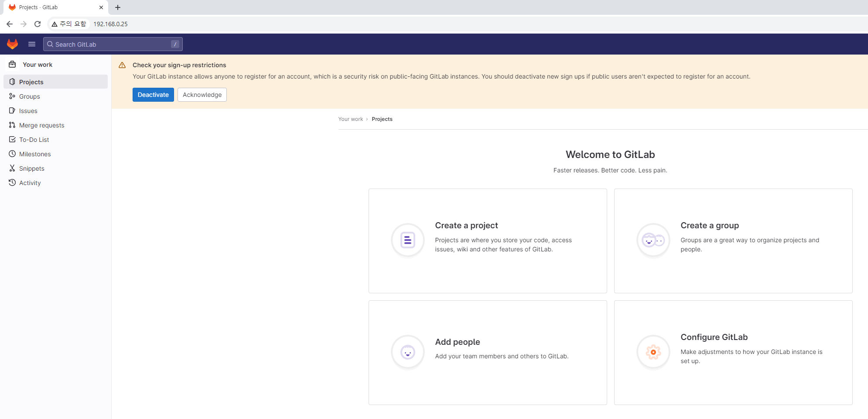868x419 pixels.
Task: Select the Projects · GitLab browser tab
Action: click(x=56, y=7)
